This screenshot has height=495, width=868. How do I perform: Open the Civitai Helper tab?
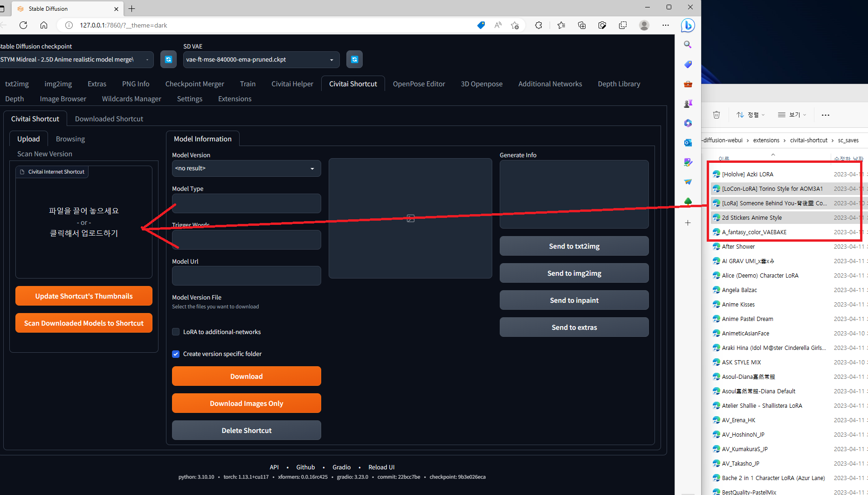[292, 84]
